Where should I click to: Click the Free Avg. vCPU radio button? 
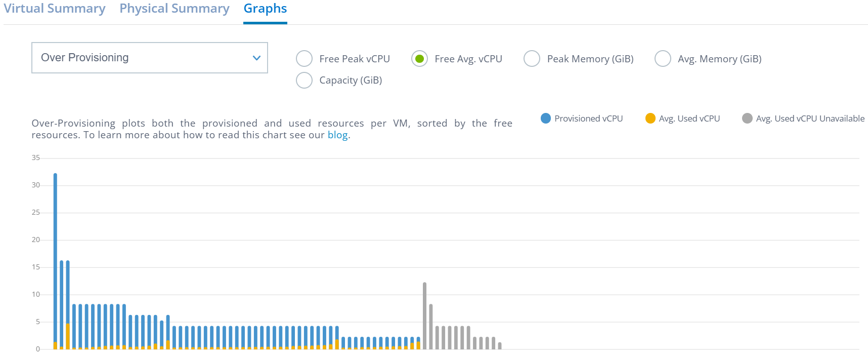tap(419, 58)
